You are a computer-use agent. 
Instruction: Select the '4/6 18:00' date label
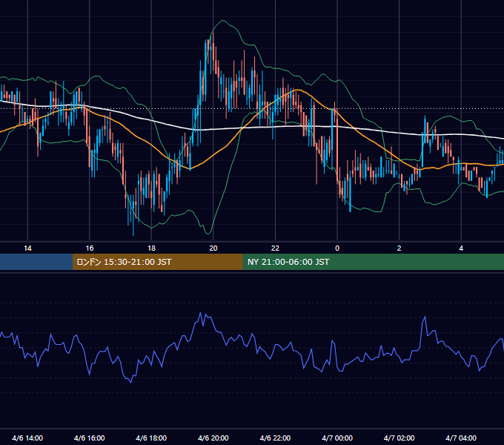point(151,438)
